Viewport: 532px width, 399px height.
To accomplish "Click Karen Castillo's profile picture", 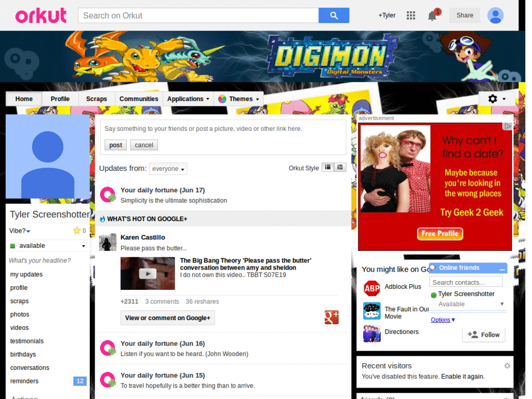I will (x=108, y=242).
